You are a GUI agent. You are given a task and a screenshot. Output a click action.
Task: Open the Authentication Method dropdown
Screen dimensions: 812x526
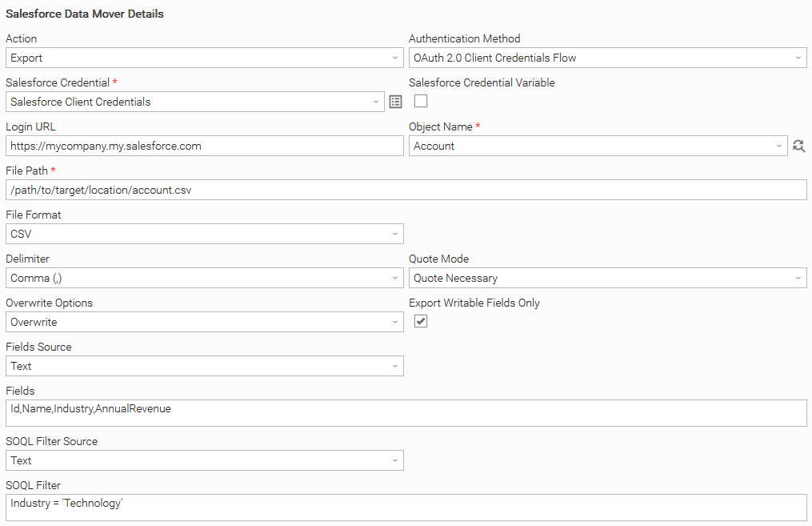click(608, 58)
